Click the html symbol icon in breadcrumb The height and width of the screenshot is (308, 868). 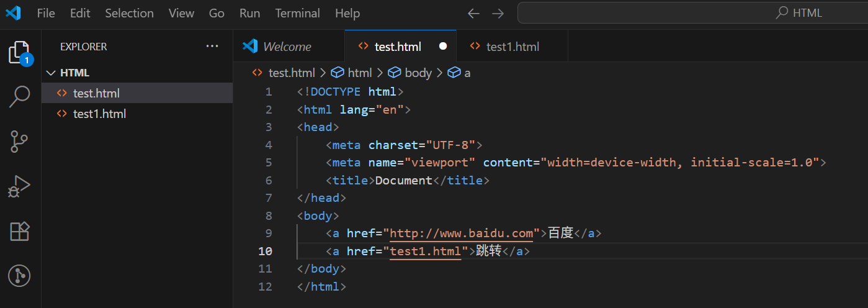tap(338, 73)
